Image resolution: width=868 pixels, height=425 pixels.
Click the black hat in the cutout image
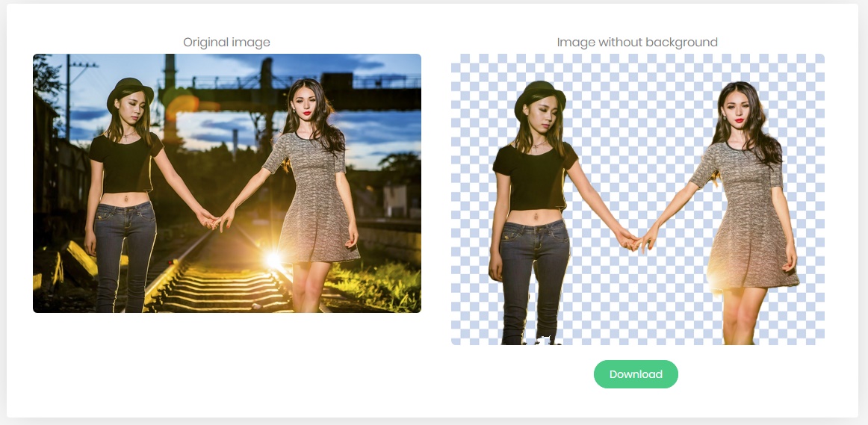pos(539,97)
